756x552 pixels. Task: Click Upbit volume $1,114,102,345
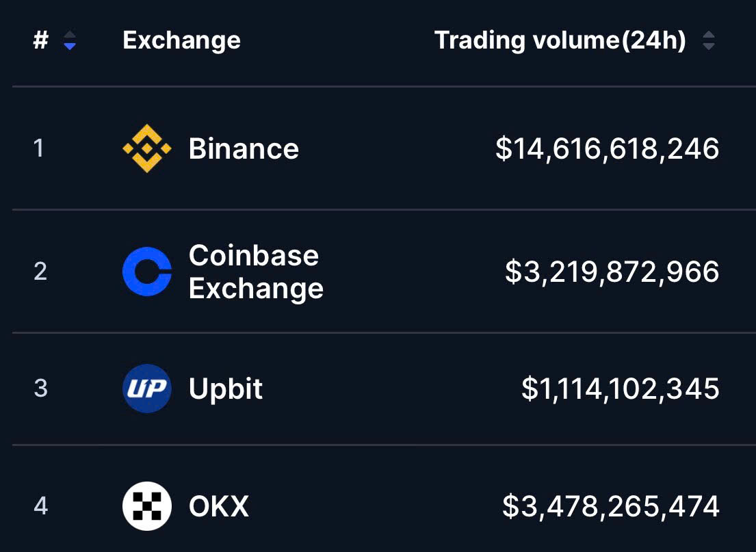click(x=620, y=389)
